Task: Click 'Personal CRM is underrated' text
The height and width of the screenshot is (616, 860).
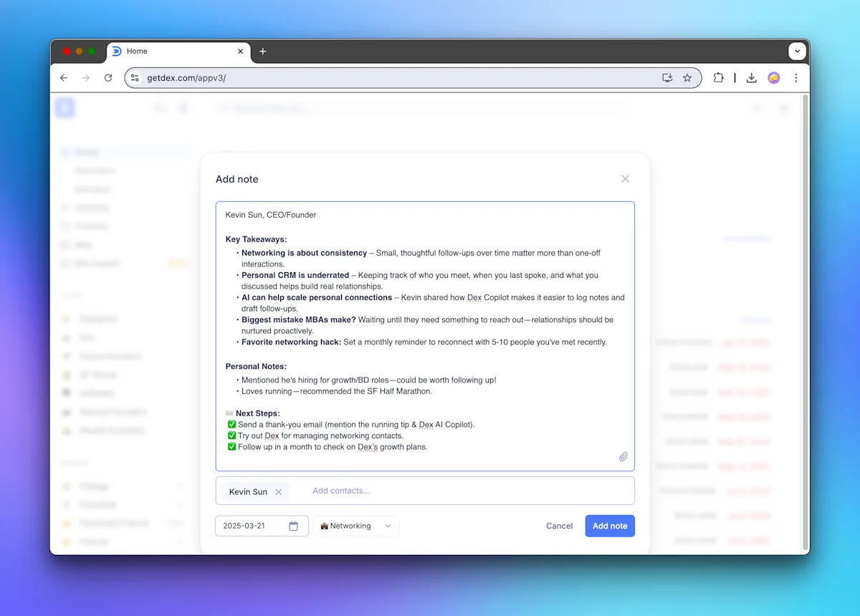Action: (295, 275)
